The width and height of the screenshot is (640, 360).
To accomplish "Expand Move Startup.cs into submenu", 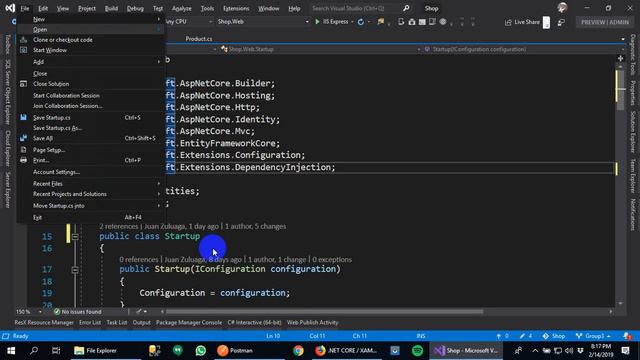I will pyautogui.click(x=91, y=206).
